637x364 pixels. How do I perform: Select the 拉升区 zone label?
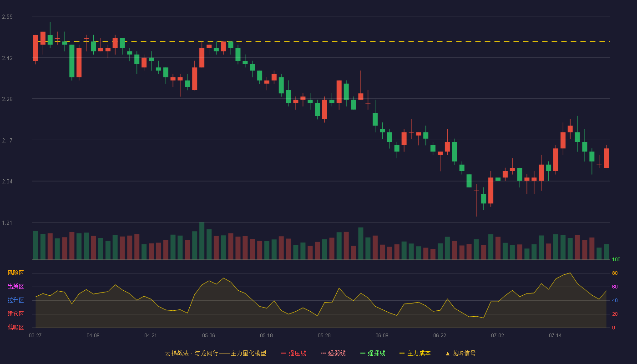(15, 300)
